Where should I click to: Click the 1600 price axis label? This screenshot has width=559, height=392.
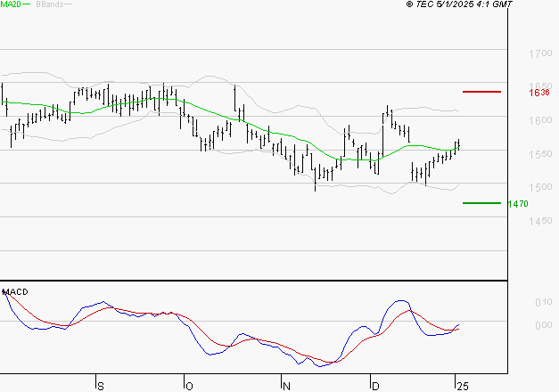click(x=540, y=120)
